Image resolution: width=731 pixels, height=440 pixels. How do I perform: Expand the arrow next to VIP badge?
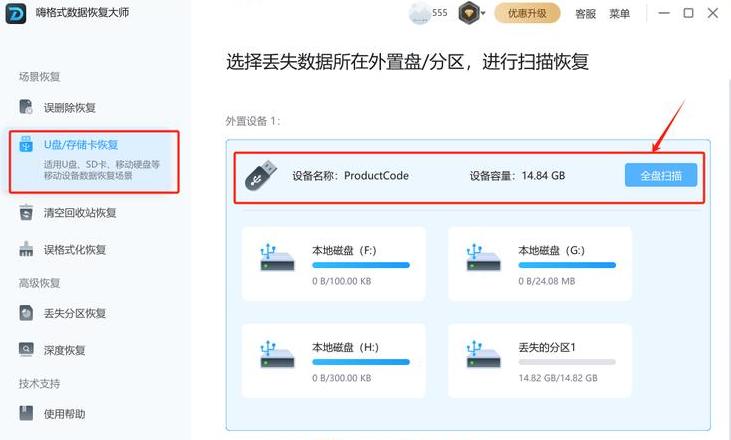(x=483, y=13)
